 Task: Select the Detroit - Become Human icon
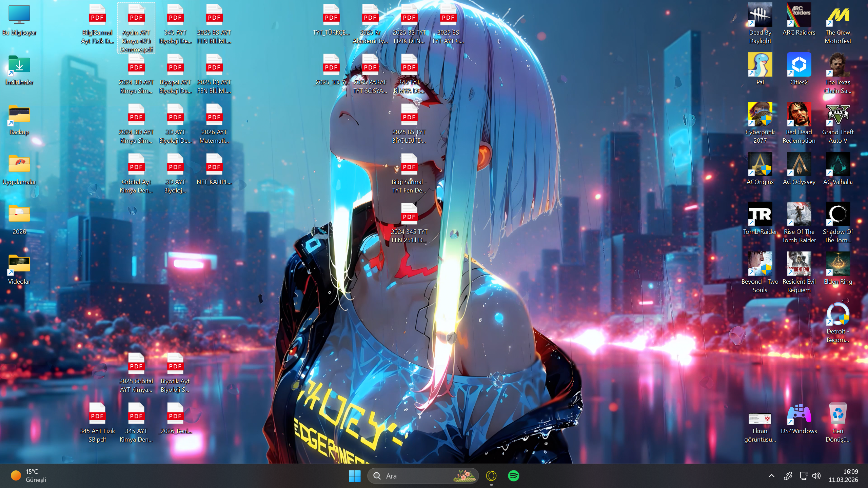click(x=838, y=323)
